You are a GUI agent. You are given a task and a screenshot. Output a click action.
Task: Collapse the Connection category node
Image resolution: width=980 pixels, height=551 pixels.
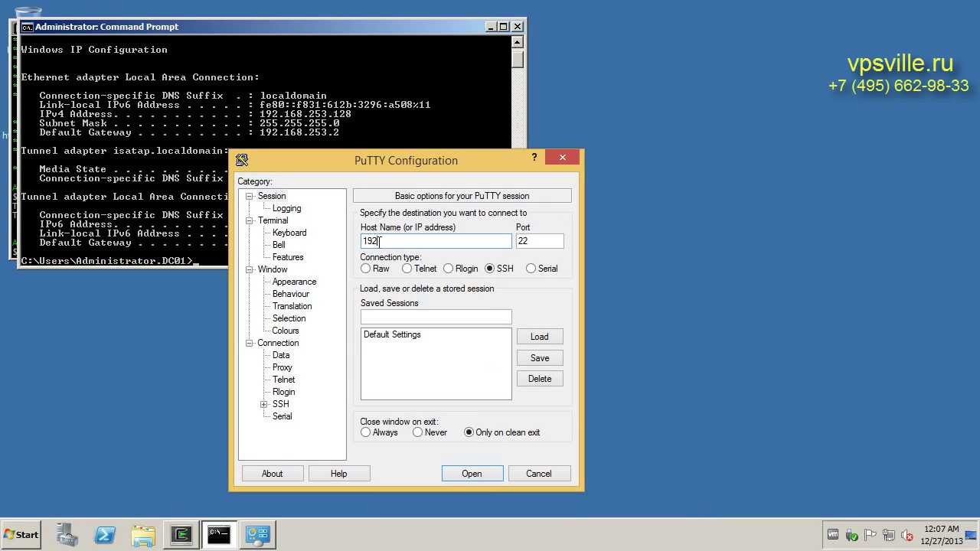pos(250,343)
